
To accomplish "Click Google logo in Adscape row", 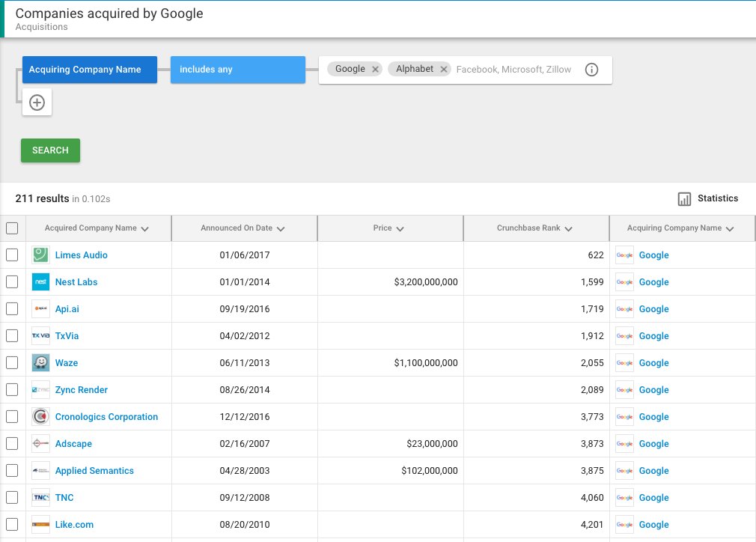I will pyautogui.click(x=624, y=444).
